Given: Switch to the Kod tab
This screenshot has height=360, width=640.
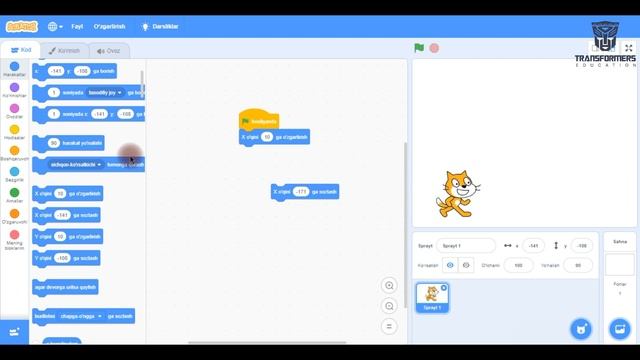Looking at the screenshot, I should 21,50.
